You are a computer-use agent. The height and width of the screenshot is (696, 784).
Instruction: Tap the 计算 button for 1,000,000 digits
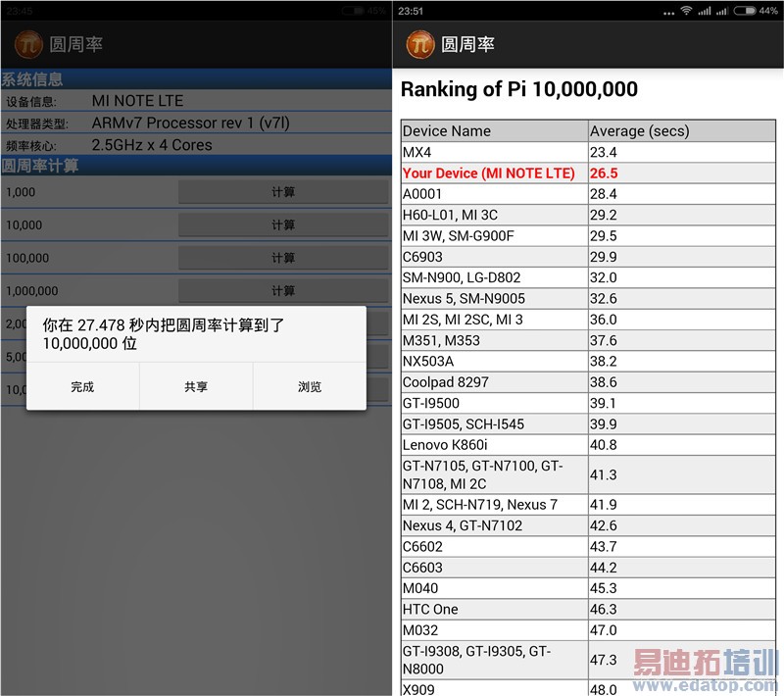pos(283,291)
